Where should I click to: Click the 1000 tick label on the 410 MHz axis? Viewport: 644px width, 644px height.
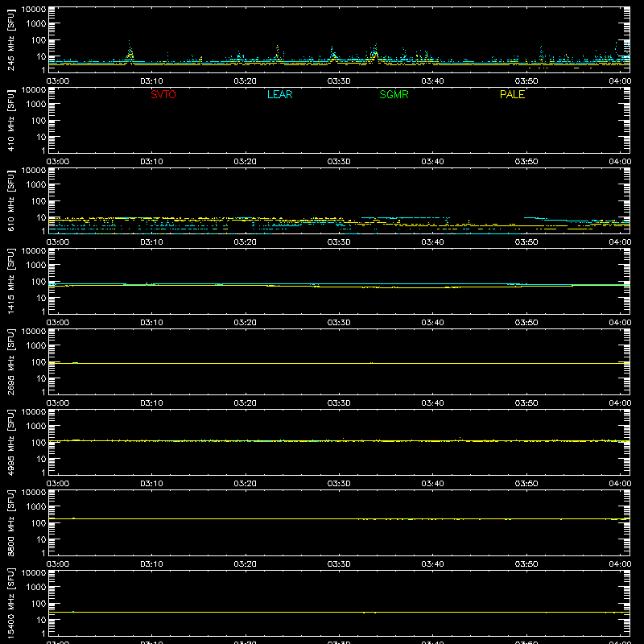click(36, 105)
